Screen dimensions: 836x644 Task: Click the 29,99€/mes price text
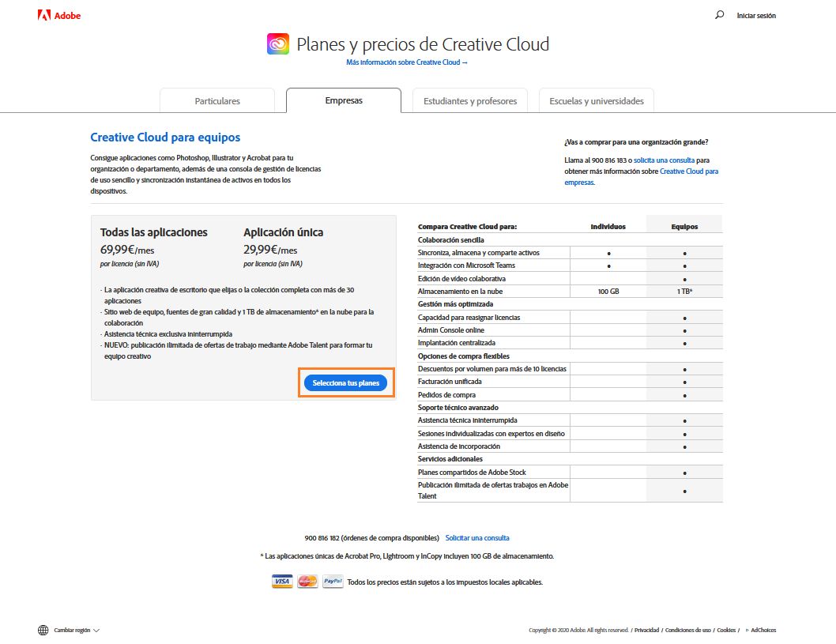[270, 250]
